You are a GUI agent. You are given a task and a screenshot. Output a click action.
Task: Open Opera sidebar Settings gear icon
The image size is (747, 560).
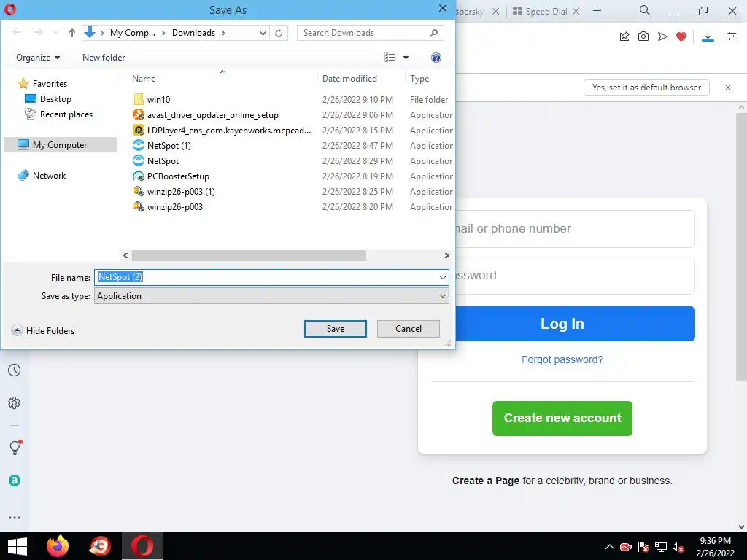click(15, 402)
